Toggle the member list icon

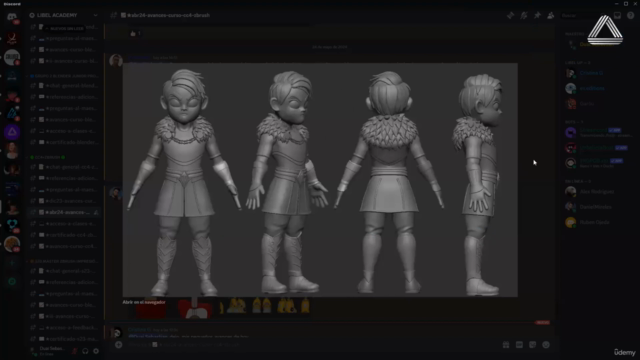[x=551, y=16]
